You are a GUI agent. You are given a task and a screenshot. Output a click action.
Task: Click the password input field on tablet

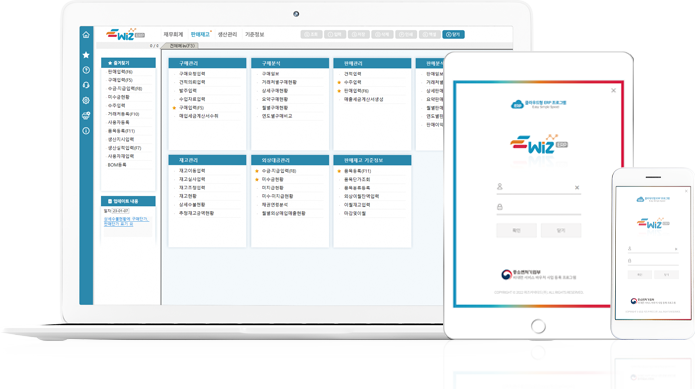[x=539, y=207]
